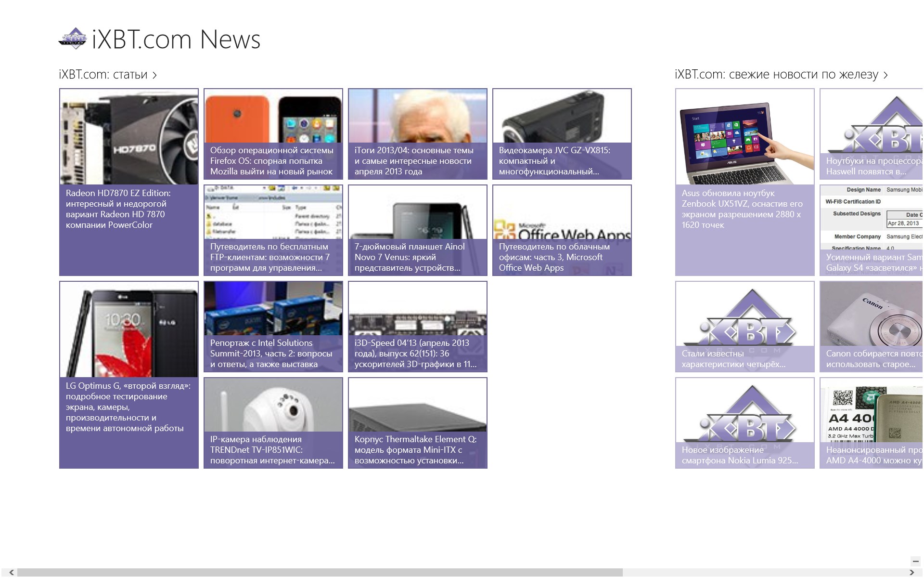Open the Thermaltake Element Q case article

coord(418,423)
